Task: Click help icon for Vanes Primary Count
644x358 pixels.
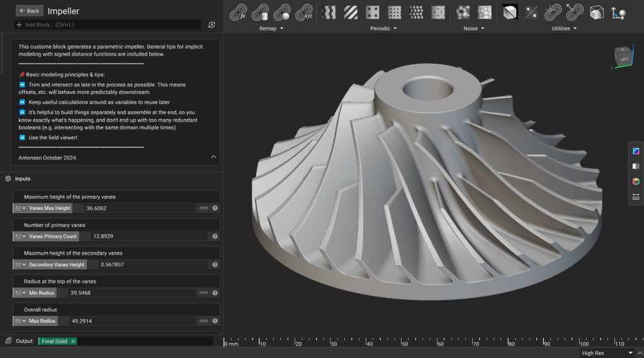Action: tap(215, 236)
